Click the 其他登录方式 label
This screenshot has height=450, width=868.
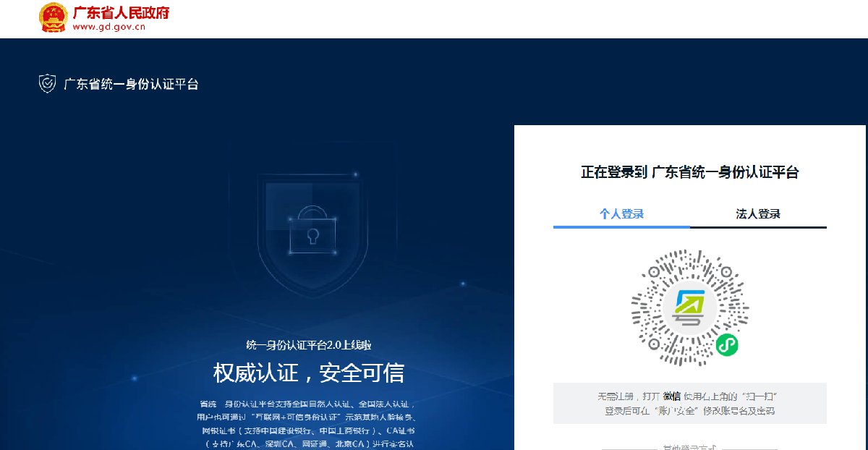pyautogui.click(x=690, y=448)
